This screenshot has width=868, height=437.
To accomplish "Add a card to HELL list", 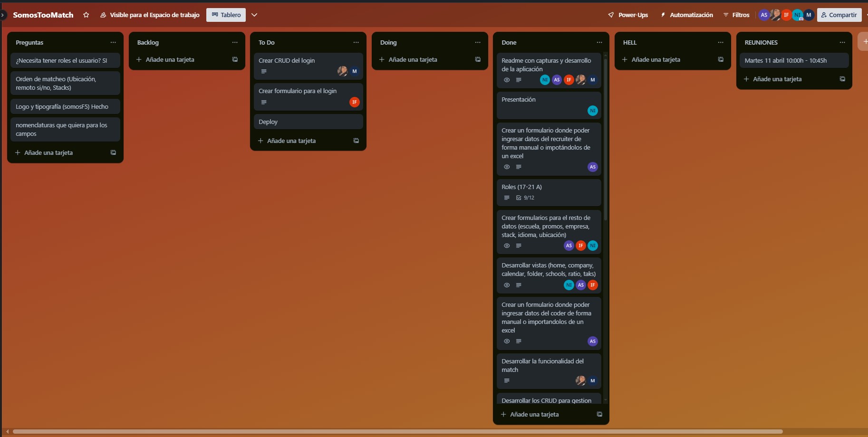I will (x=656, y=59).
